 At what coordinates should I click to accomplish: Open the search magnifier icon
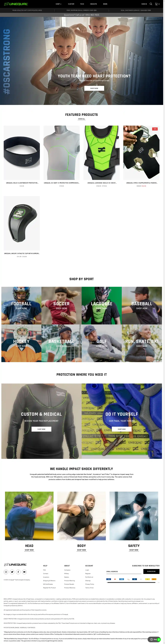coord(151,4)
